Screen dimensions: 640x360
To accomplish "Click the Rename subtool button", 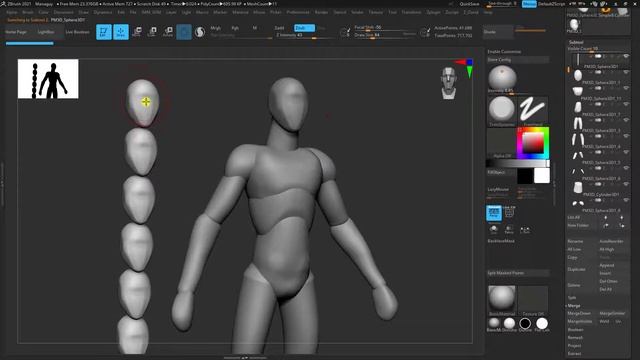I will (575, 242).
